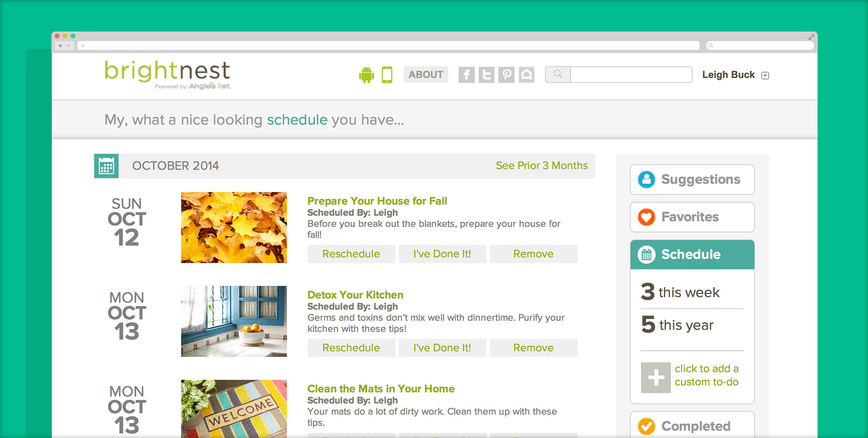Screen dimensions: 868x438
Task: Open the Twitter social icon
Action: 486,75
